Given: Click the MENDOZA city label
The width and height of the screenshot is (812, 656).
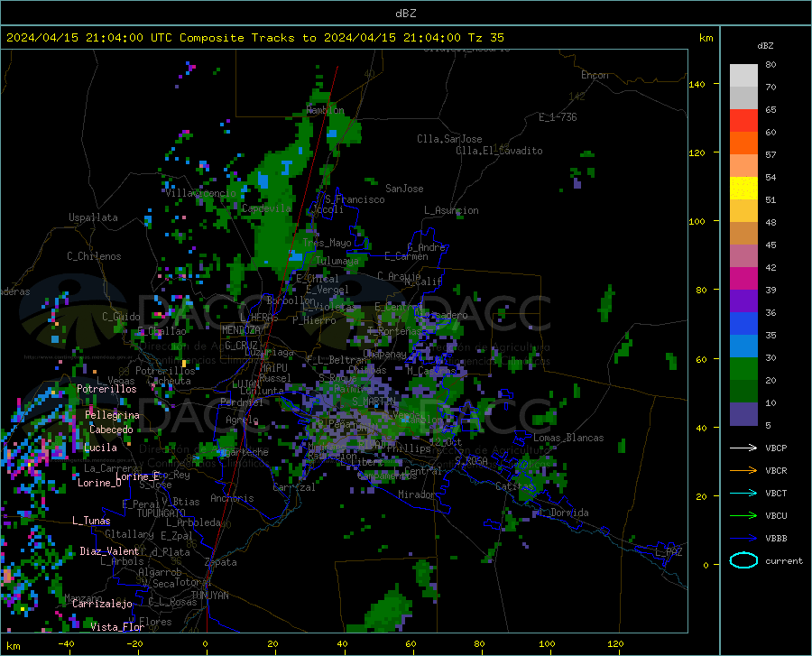Looking at the screenshot, I should click(x=241, y=329).
